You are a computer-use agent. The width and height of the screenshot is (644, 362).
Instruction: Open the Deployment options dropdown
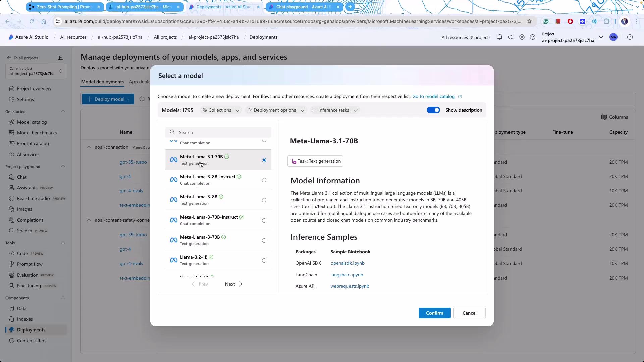pyautogui.click(x=276, y=110)
